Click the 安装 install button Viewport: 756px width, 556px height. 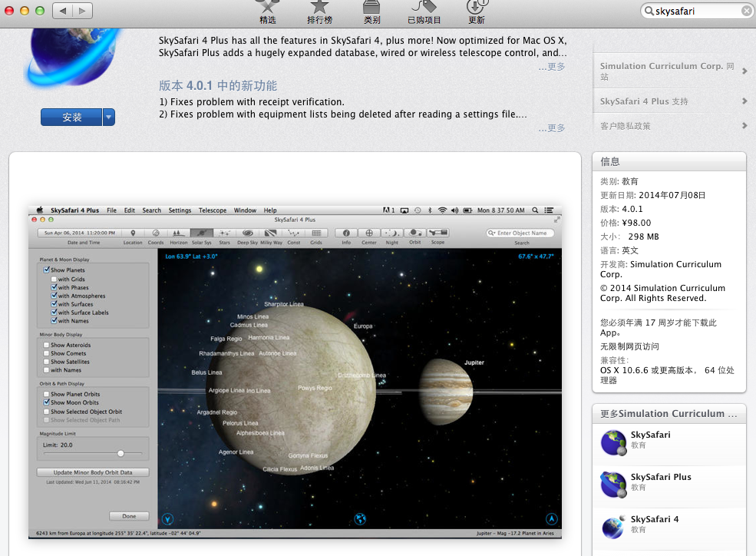click(x=71, y=117)
